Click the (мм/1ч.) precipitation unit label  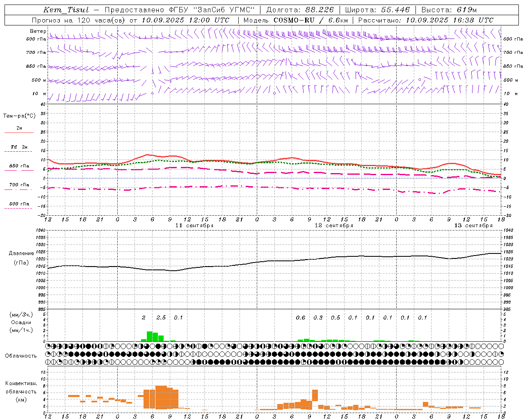21,330
